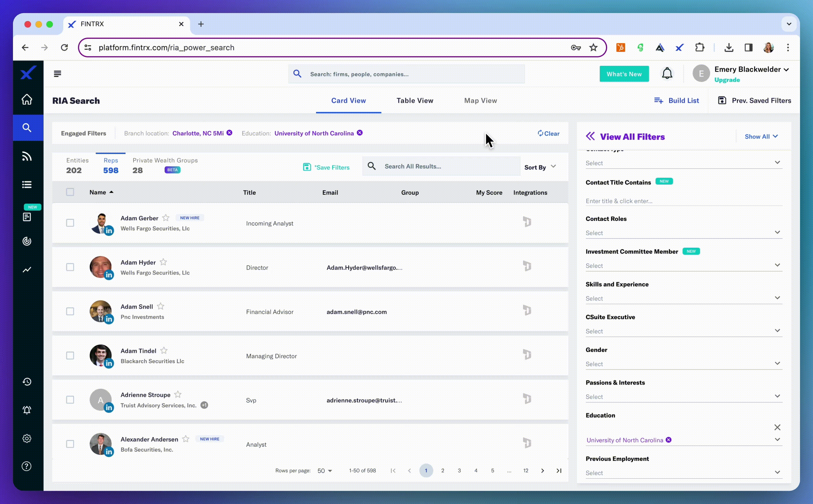
Task: Switch to Map View tab
Action: coord(480,100)
